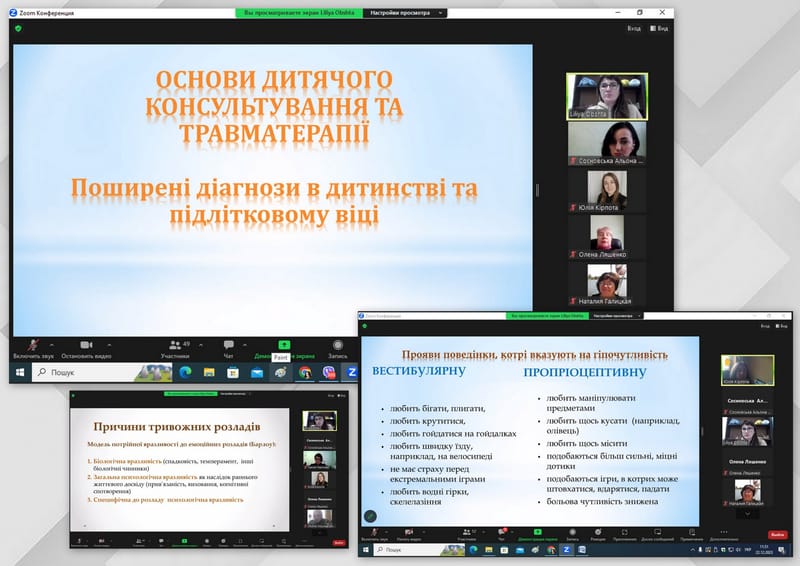Open Notes button in bottom-right Zoom window
The height and width of the screenshot is (566, 800).
[x=692, y=532]
